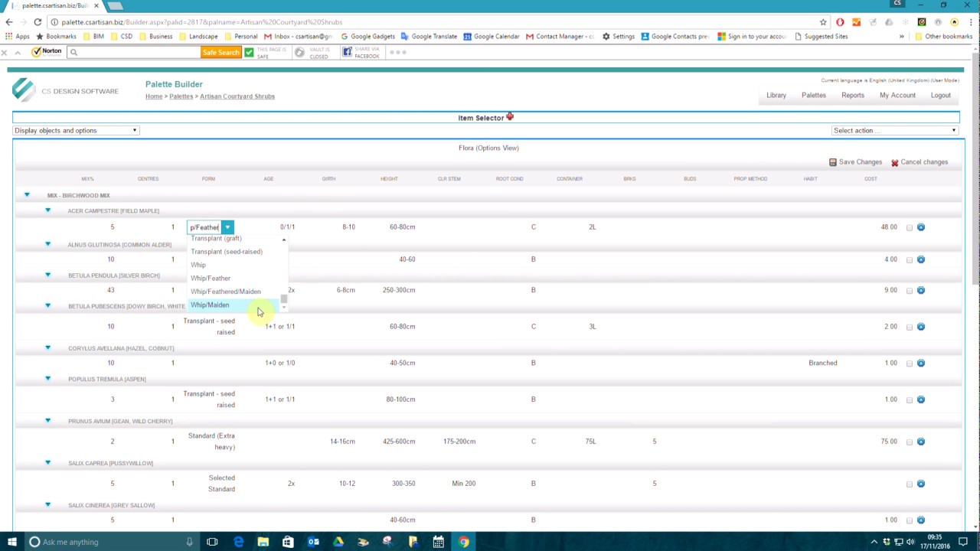Open row options icon for Alnus Glutinosa
Screen dimensions: 980x551
tap(920, 259)
